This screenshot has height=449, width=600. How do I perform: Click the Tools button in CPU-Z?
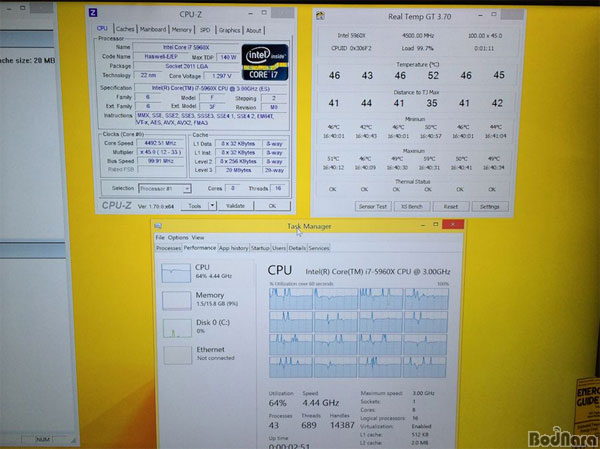click(194, 206)
